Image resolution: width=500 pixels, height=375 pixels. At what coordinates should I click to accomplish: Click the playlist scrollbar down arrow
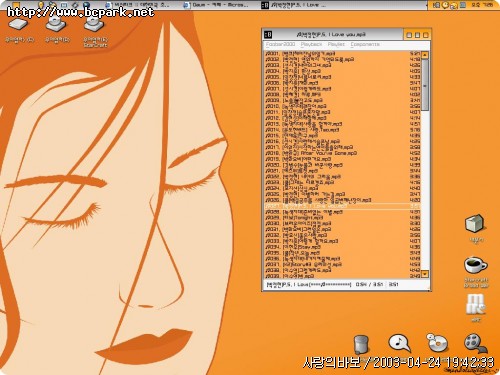pos(425,274)
